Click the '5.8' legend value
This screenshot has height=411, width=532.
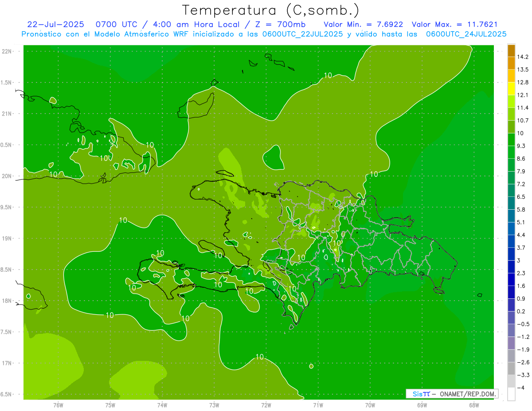521,210
